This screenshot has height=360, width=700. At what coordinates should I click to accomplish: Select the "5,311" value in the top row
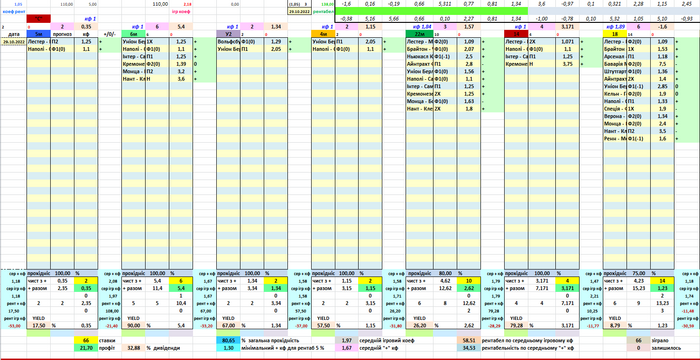coord(445,4)
